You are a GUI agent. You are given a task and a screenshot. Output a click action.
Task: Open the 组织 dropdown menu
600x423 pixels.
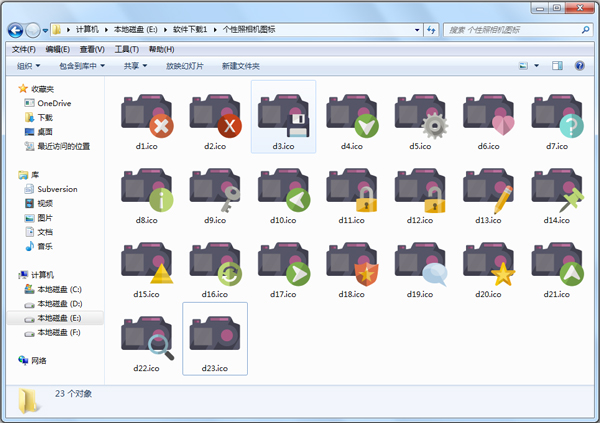coord(28,66)
